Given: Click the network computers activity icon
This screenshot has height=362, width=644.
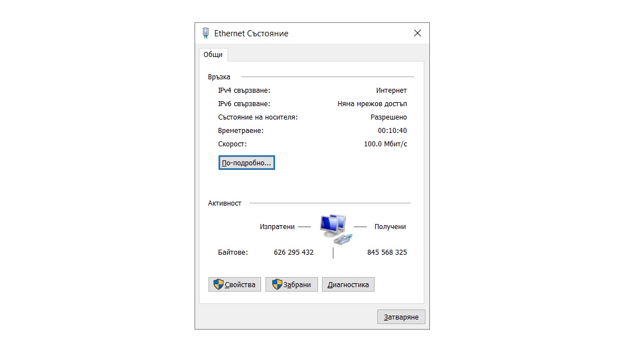Looking at the screenshot, I should coord(336,229).
